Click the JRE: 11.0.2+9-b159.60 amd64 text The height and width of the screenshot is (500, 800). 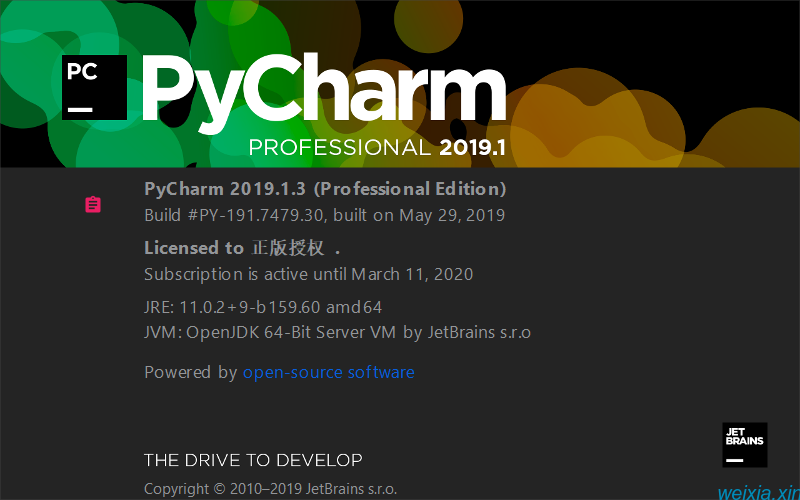point(263,307)
